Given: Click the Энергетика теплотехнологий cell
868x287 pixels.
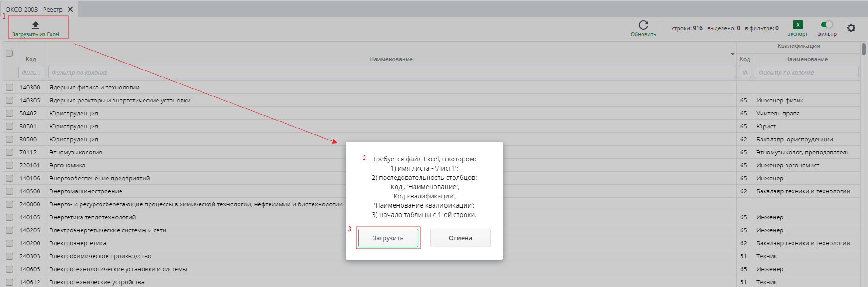Looking at the screenshot, I should (391, 217).
